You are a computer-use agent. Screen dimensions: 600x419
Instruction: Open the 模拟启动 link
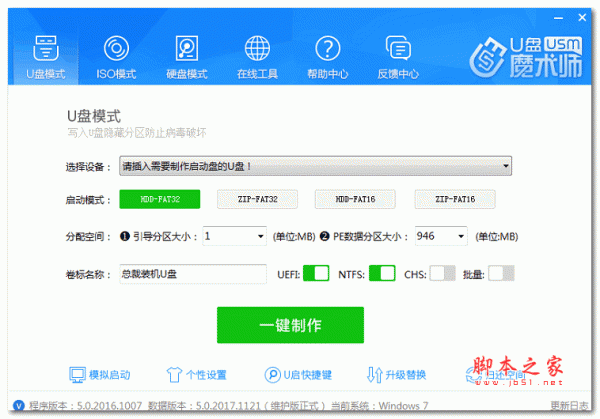(110, 375)
